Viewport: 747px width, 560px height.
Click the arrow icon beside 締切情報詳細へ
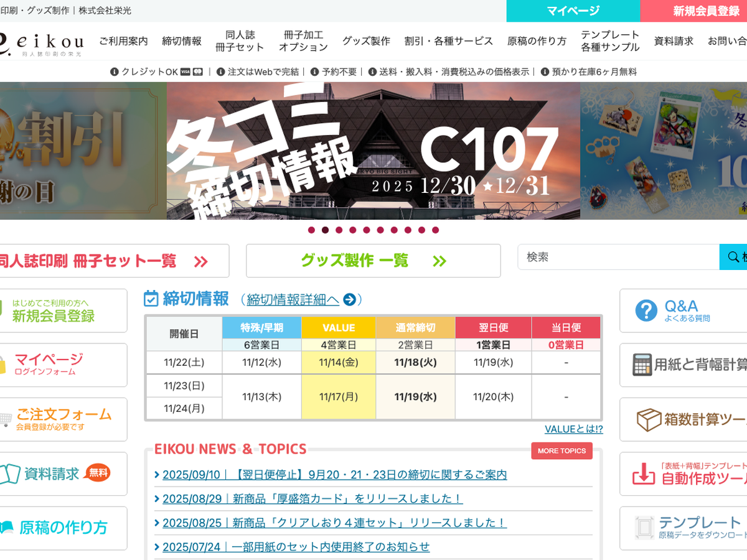pyautogui.click(x=350, y=299)
